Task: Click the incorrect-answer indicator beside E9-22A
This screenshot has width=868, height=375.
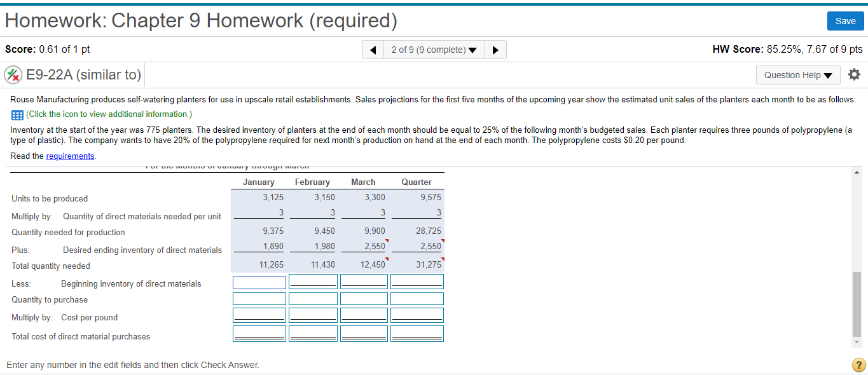Action: click(x=14, y=74)
